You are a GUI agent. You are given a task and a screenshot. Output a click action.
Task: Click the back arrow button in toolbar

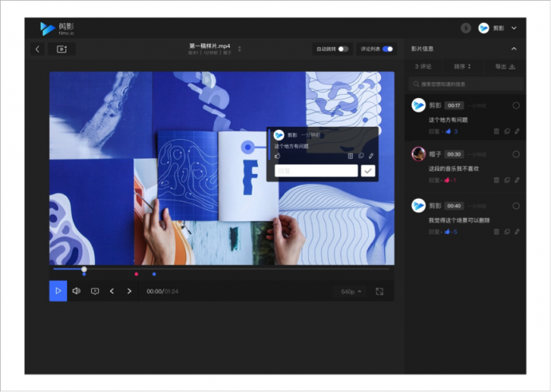pos(38,49)
